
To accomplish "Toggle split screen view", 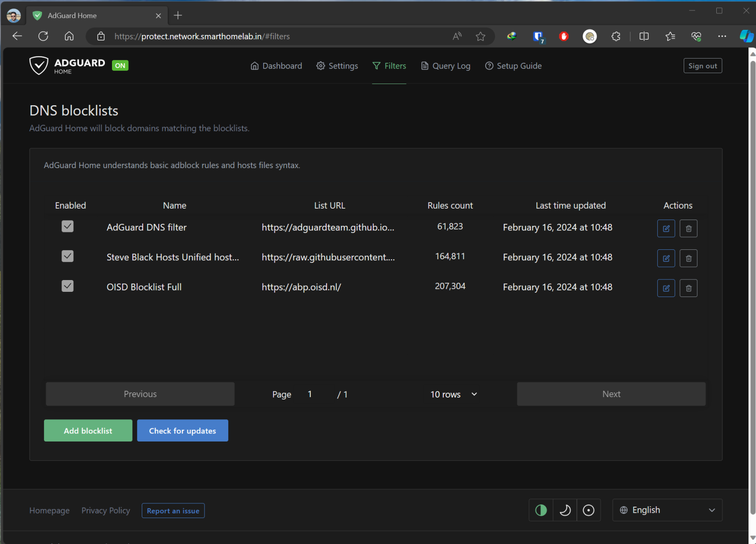I will [x=644, y=36].
